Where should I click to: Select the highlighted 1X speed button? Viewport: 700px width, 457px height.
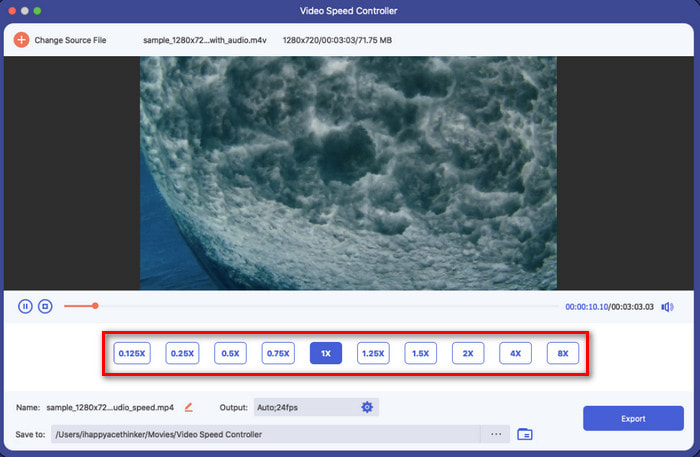(326, 353)
